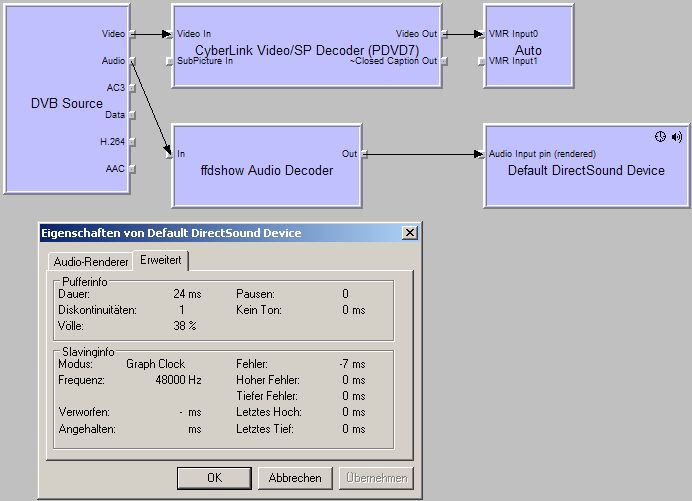Click the 'Hoher Fehler:' label
This screenshot has width=692, height=501.
tap(267, 380)
